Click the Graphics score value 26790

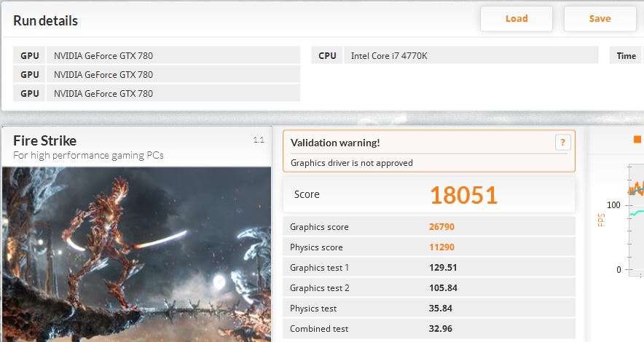[441, 227]
